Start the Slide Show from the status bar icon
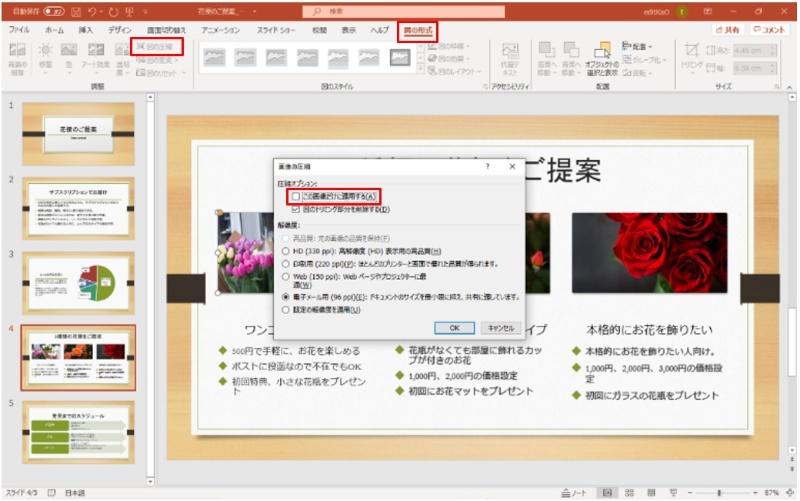Image resolution: width=800 pixels, height=501 pixels. 673,493
